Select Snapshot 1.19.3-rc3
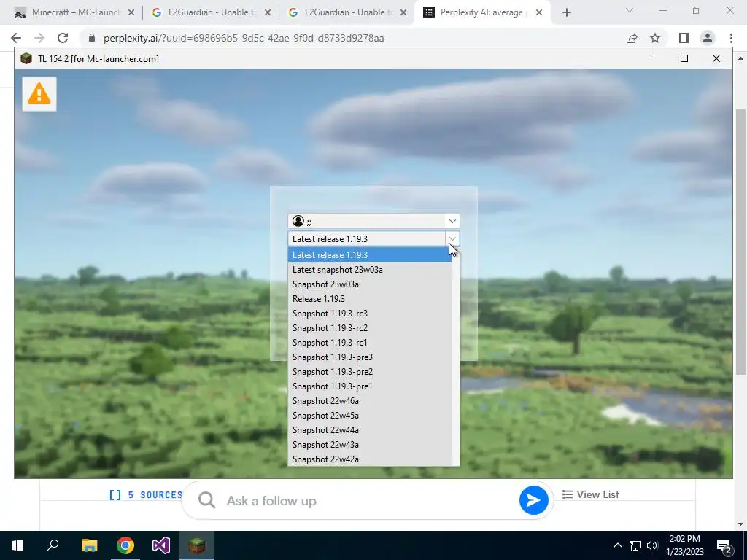 pos(370,314)
